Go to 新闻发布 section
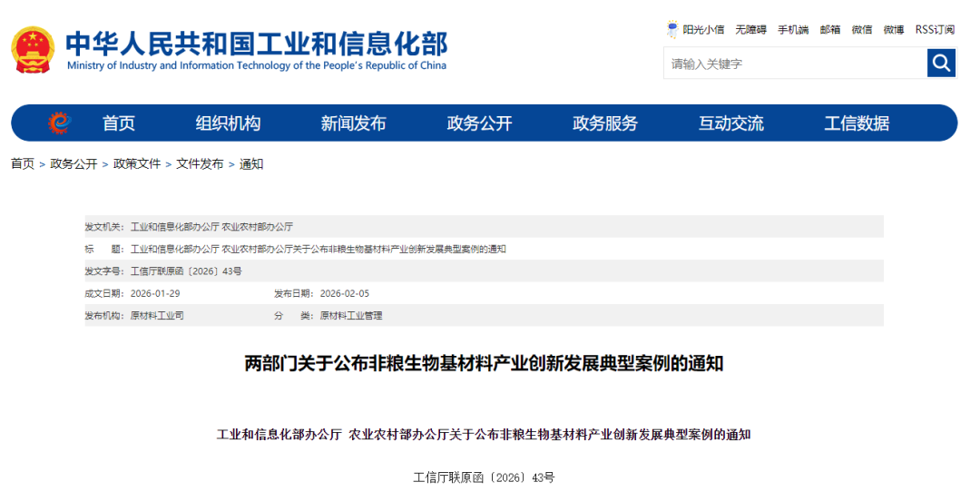 (x=353, y=123)
